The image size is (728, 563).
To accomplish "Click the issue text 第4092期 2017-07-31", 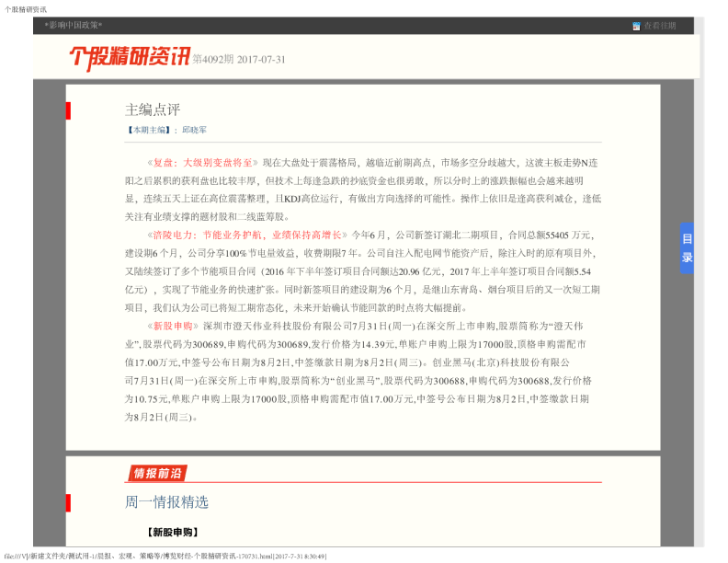I will click(239, 60).
